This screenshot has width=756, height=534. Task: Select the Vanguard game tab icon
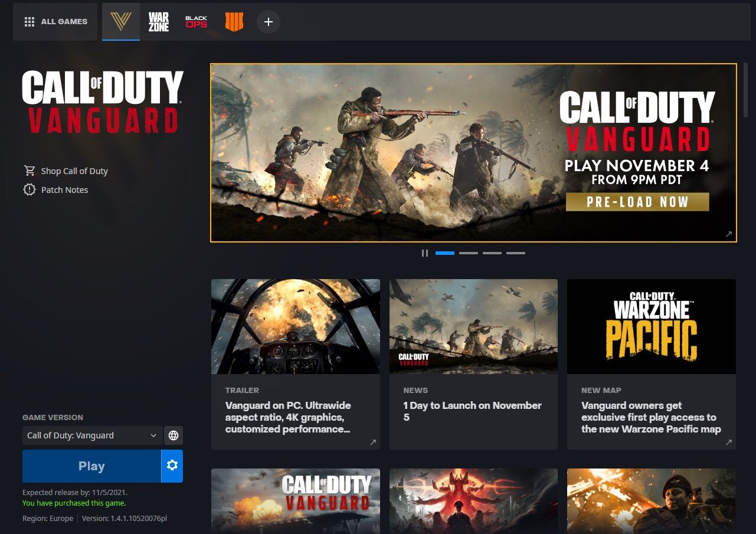pyautogui.click(x=121, y=22)
